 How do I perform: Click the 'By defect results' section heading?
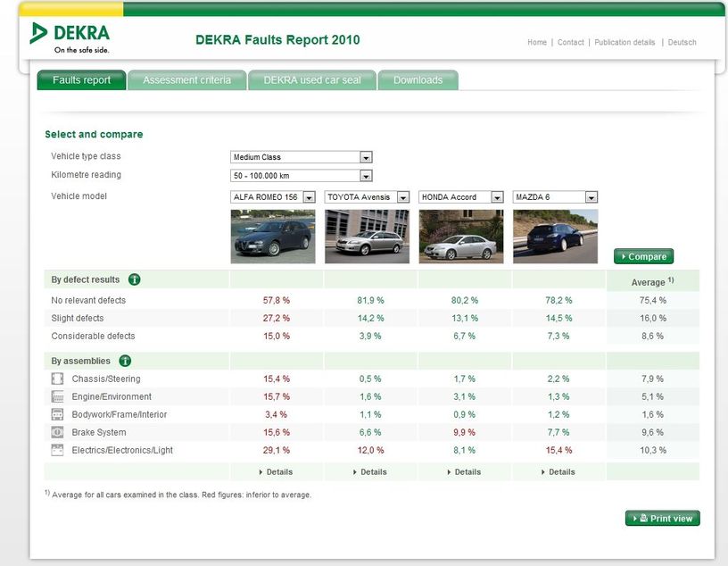point(86,279)
